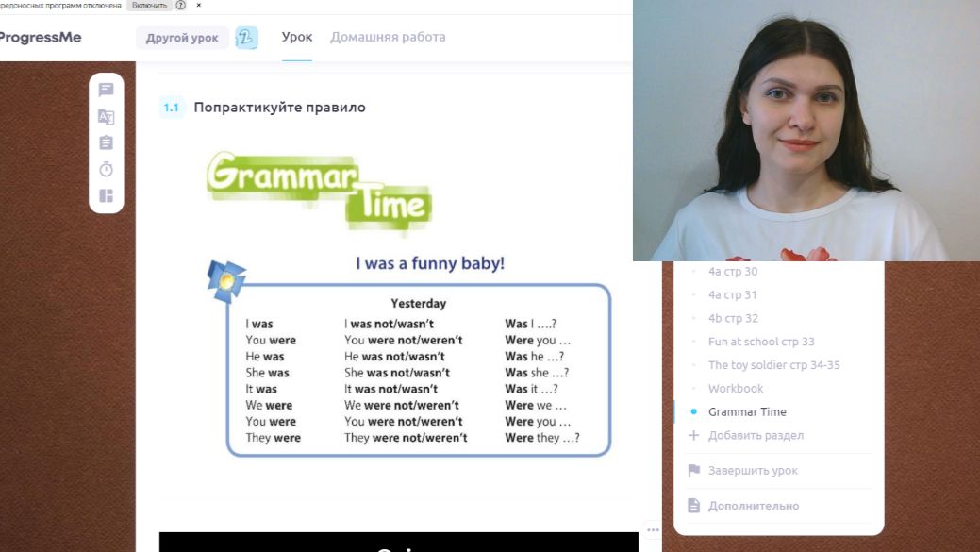Click the Включить button in the top bar
Viewport: 980px width, 552px height.
[x=149, y=5]
